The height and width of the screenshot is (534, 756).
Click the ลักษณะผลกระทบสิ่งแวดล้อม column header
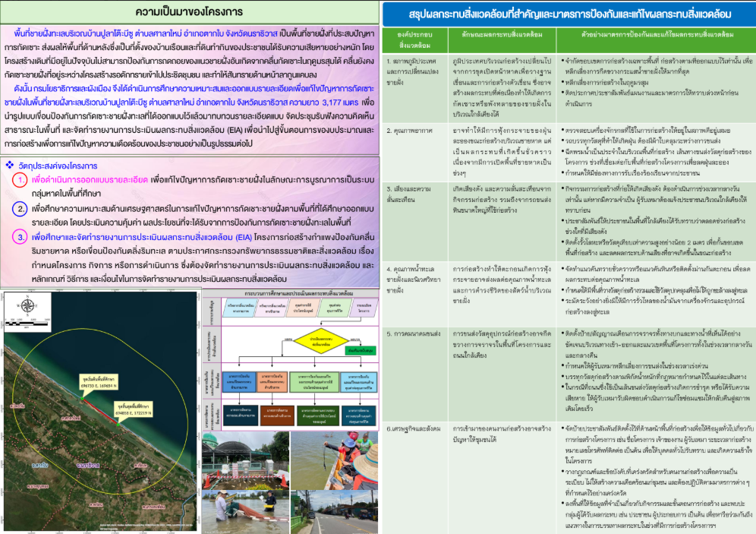coord(501,36)
